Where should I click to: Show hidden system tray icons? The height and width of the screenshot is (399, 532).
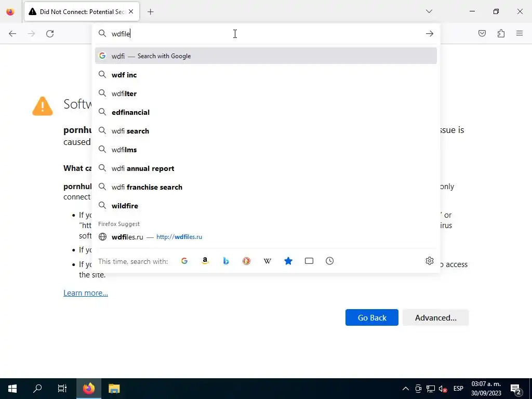[x=405, y=389]
